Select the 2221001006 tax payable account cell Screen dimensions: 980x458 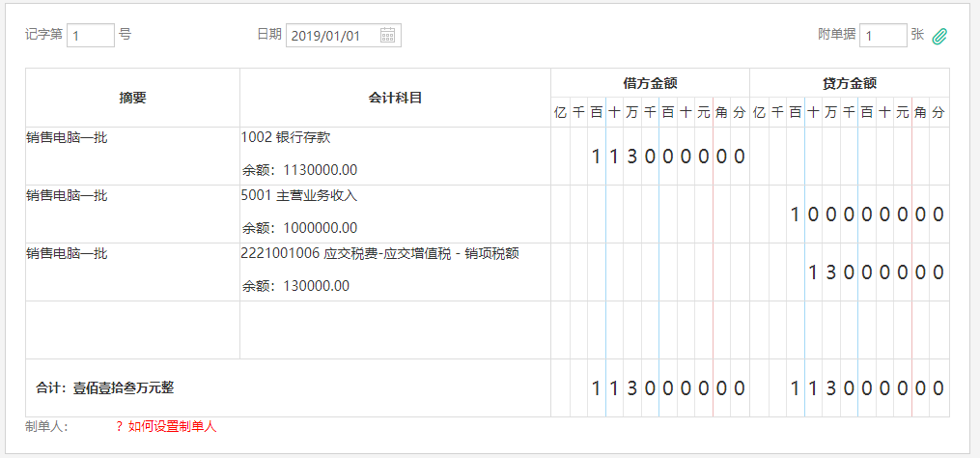click(395, 272)
